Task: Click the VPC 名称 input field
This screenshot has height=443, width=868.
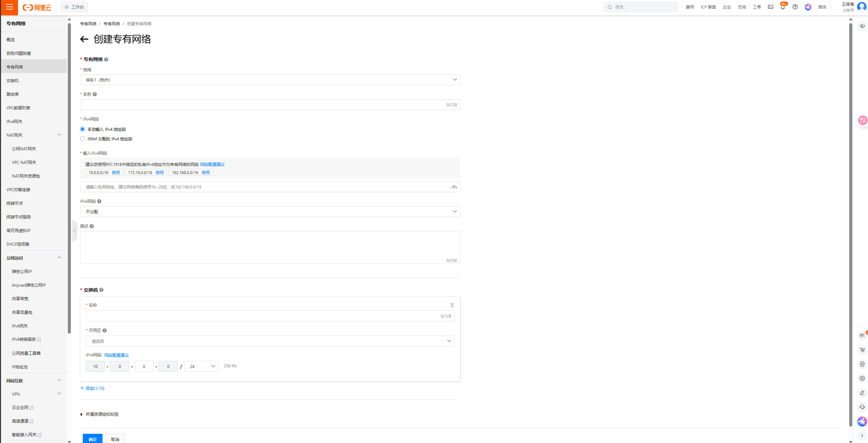Action: point(262,105)
